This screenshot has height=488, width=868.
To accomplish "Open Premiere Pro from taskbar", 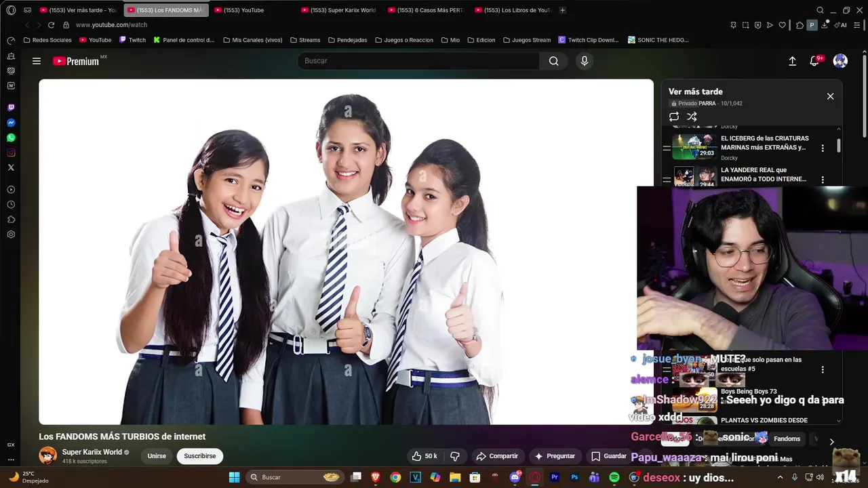I will [x=555, y=477].
